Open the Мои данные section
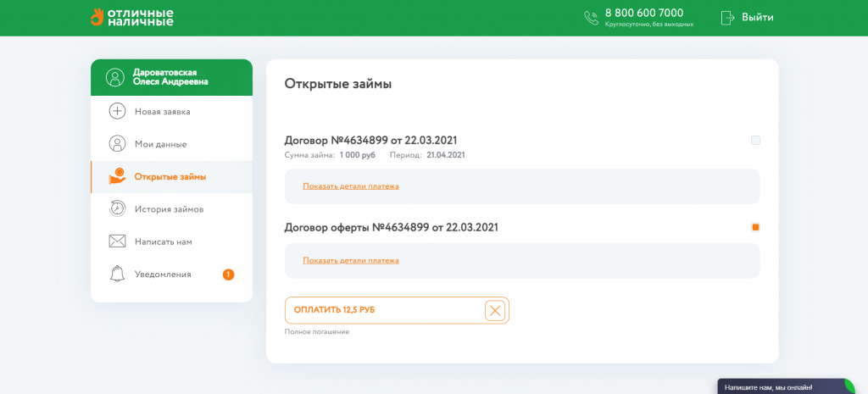 [171, 144]
